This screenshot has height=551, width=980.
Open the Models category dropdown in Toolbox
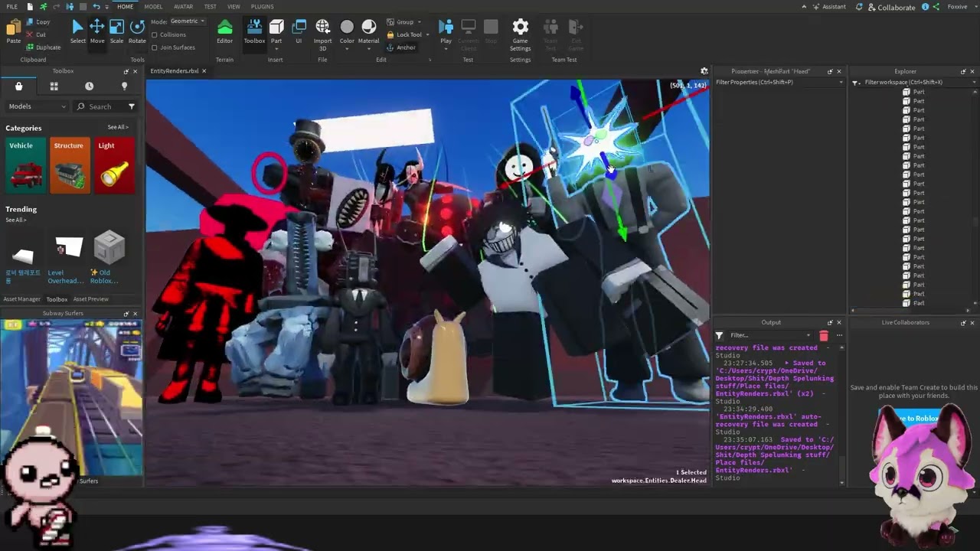tap(37, 106)
